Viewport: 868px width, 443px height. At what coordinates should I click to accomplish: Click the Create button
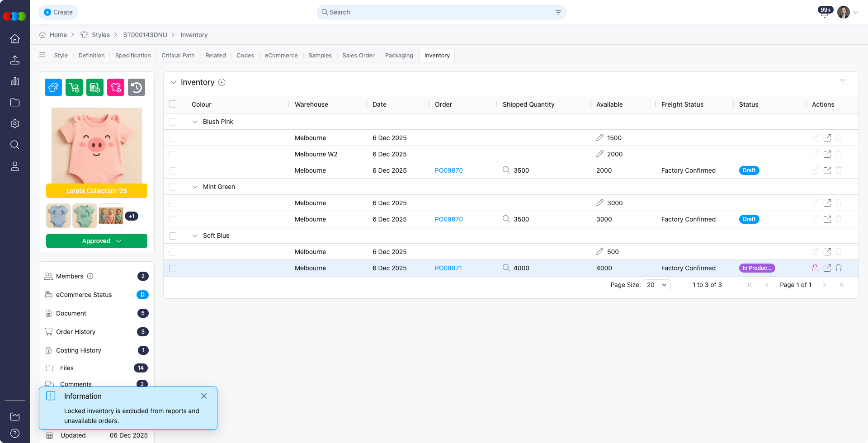[x=58, y=12]
